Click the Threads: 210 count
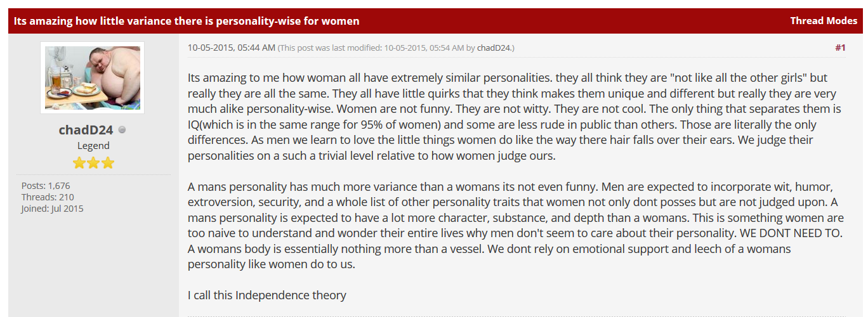 tap(48, 197)
